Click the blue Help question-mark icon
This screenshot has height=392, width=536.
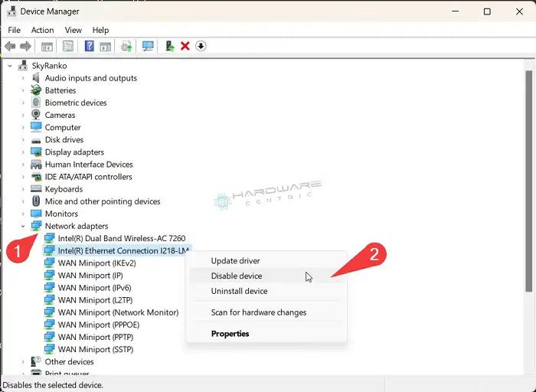click(90, 46)
